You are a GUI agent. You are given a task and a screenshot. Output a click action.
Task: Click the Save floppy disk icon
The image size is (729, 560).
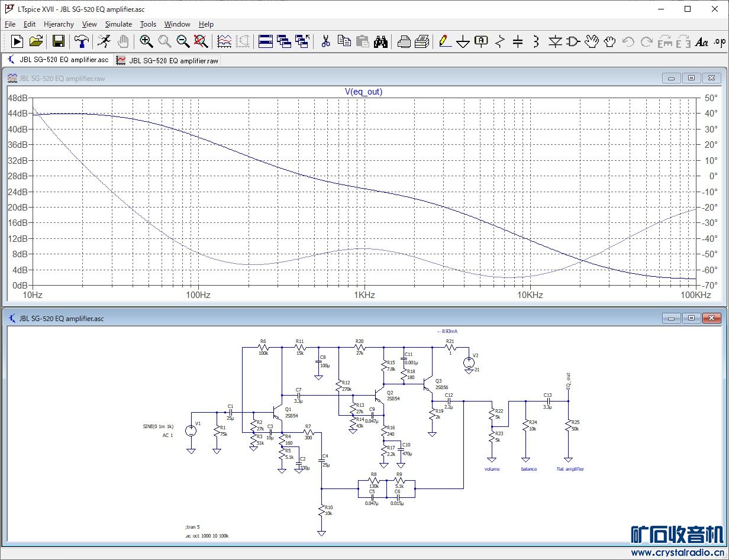tap(59, 41)
